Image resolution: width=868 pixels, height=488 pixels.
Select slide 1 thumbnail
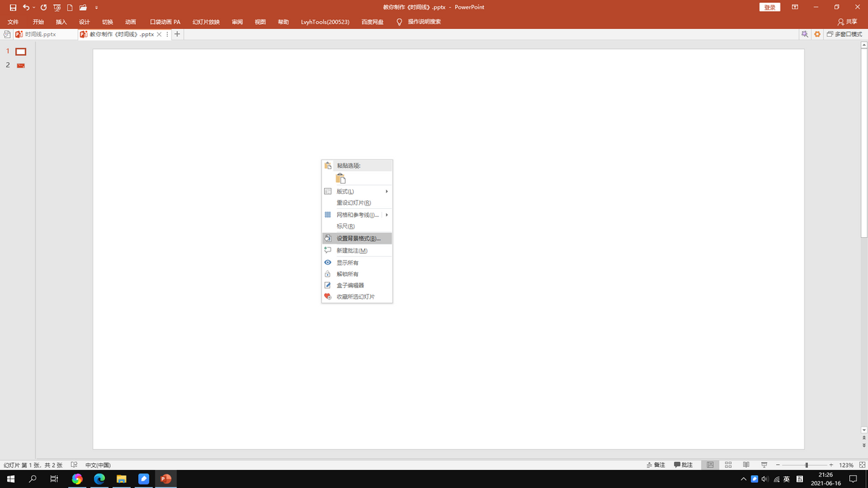pyautogui.click(x=21, y=51)
